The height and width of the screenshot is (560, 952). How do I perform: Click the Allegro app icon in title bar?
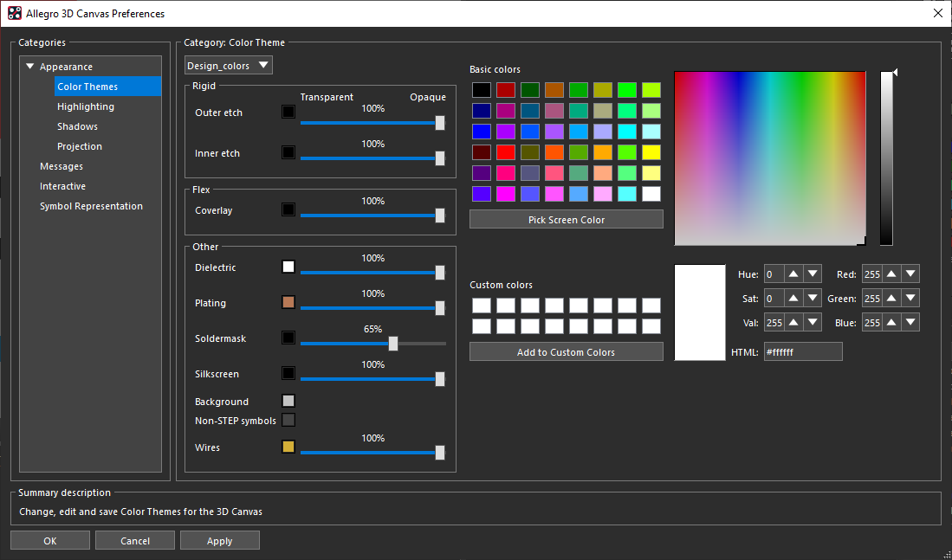point(15,13)
